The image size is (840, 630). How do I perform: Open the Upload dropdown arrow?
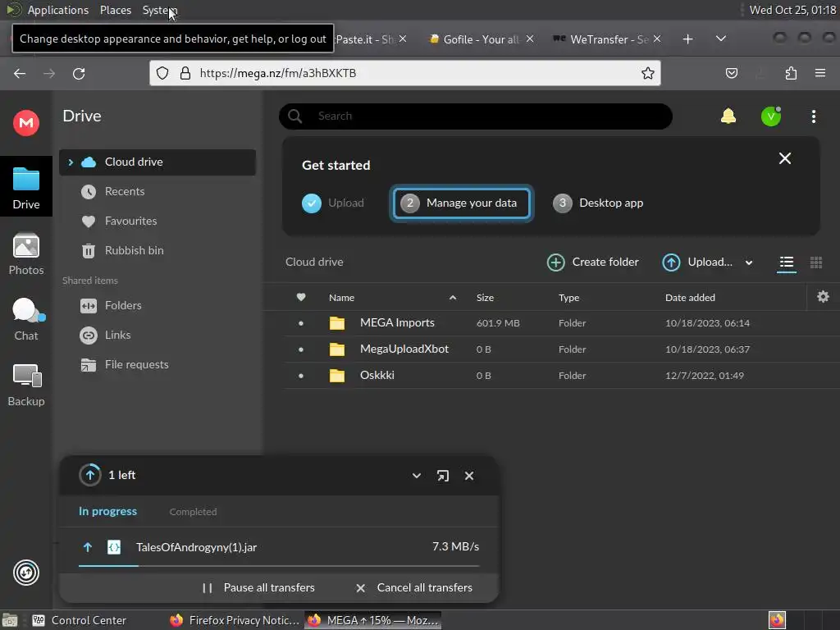click(749, 262)
